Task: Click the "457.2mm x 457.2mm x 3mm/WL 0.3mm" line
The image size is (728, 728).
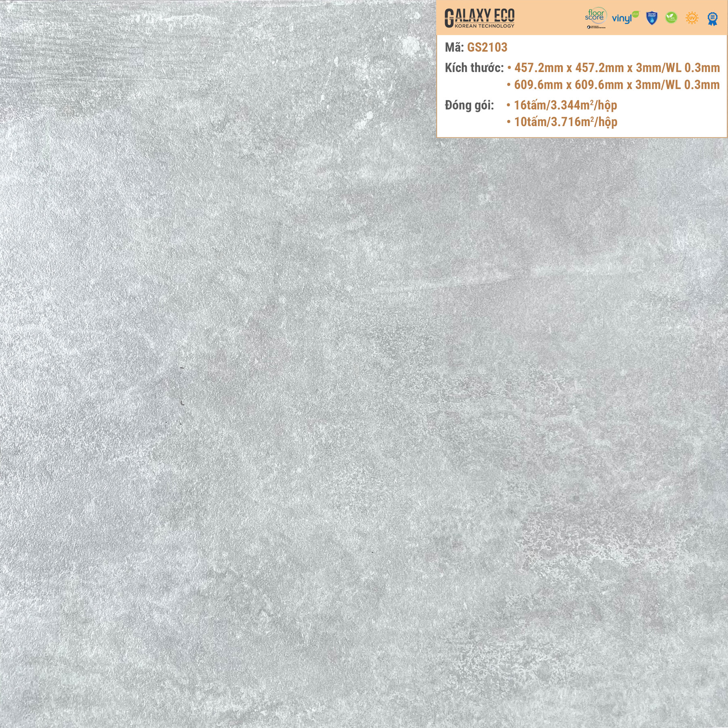Action: [x=617, y=68]
